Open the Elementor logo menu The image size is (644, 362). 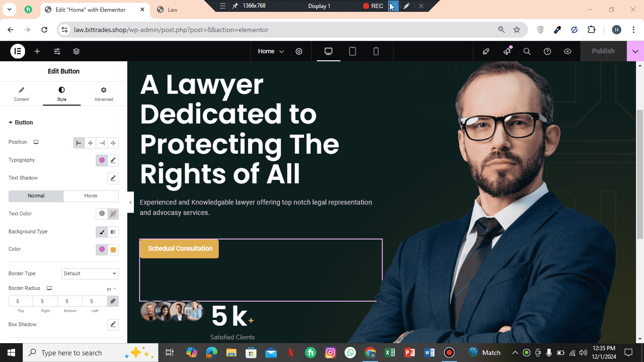(17, 51)
